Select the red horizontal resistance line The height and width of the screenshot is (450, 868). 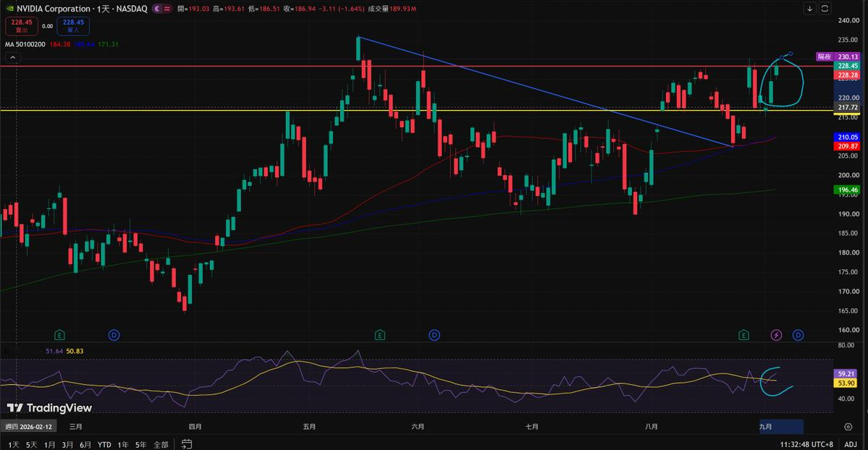click(416, 66)
